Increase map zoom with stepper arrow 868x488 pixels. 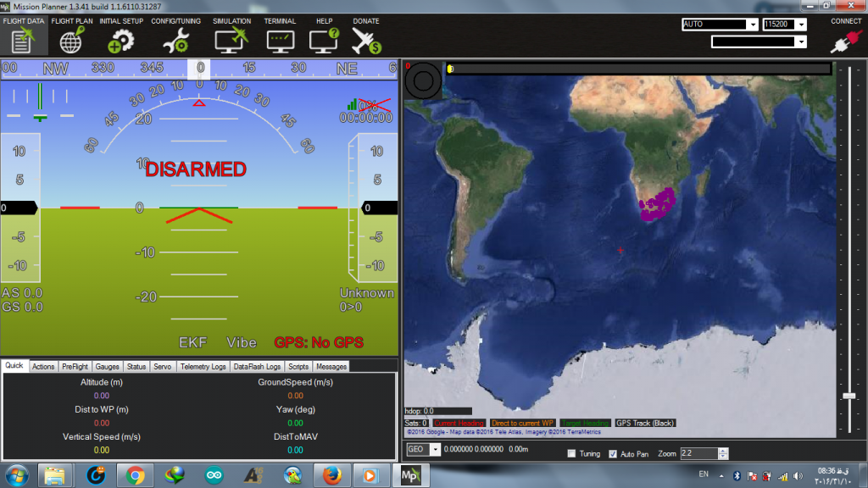tap(723, 451)
